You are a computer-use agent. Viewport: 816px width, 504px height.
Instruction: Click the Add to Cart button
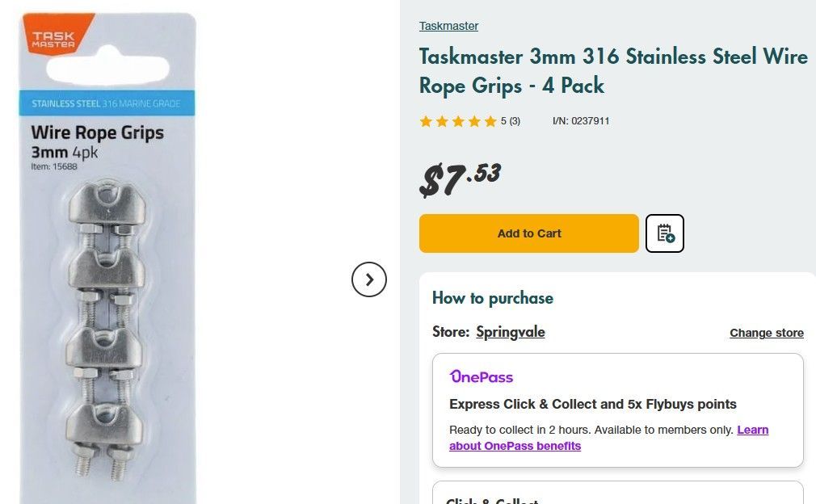528,233
